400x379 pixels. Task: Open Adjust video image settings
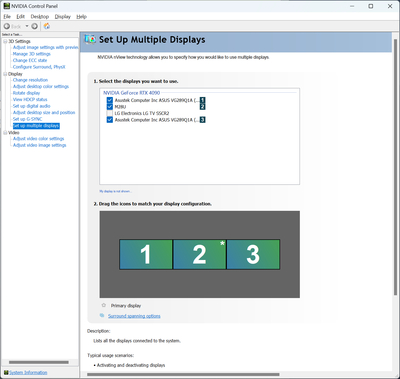click(x=39, y=145)
